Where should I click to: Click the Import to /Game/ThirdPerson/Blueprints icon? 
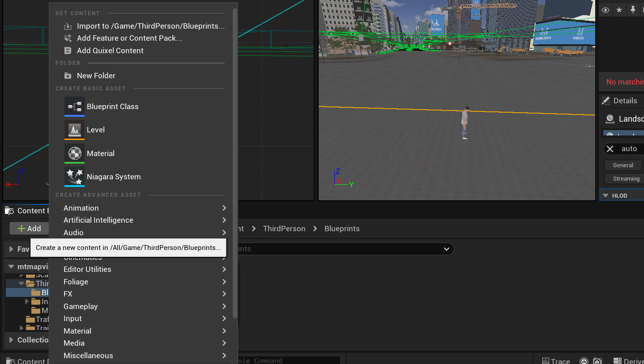(68, 26)
